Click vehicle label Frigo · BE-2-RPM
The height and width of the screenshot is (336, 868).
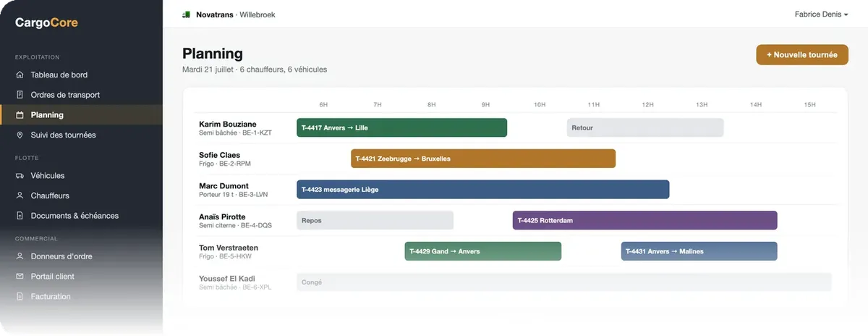point(225,164)
